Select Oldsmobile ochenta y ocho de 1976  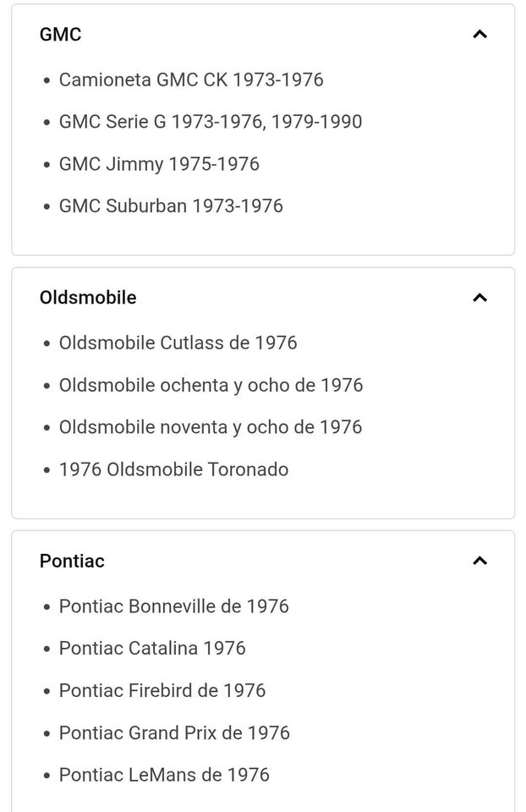click(x=211, y=386)
